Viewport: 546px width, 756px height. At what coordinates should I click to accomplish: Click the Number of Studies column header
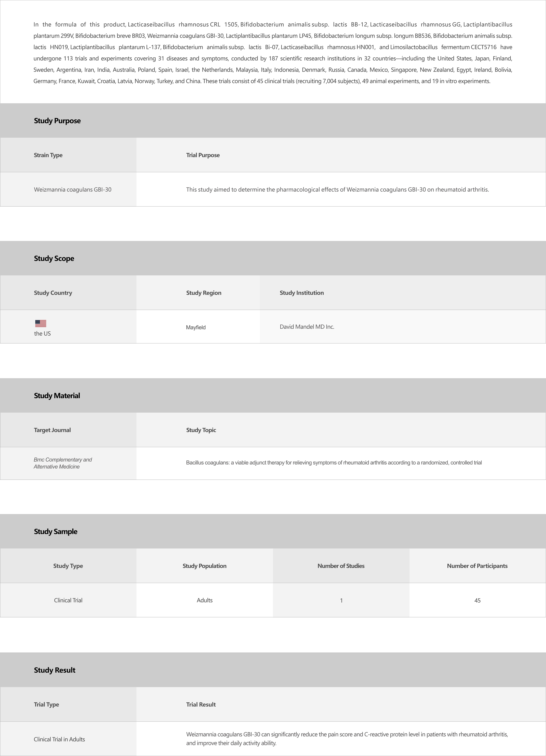[x=341, y=566]
